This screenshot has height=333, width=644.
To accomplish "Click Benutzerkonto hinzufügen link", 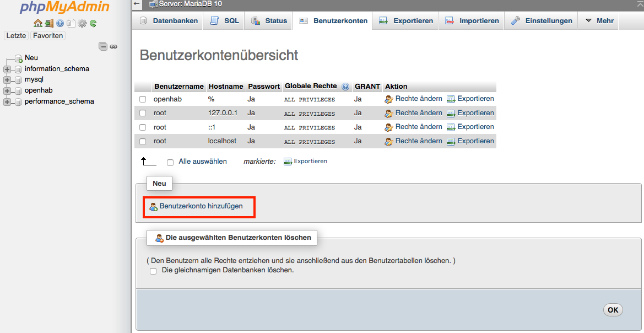I will [201, 206].
